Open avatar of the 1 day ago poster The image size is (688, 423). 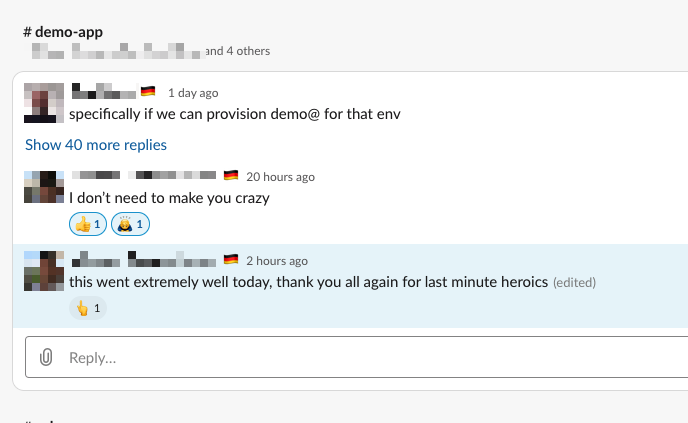[44, 103]
